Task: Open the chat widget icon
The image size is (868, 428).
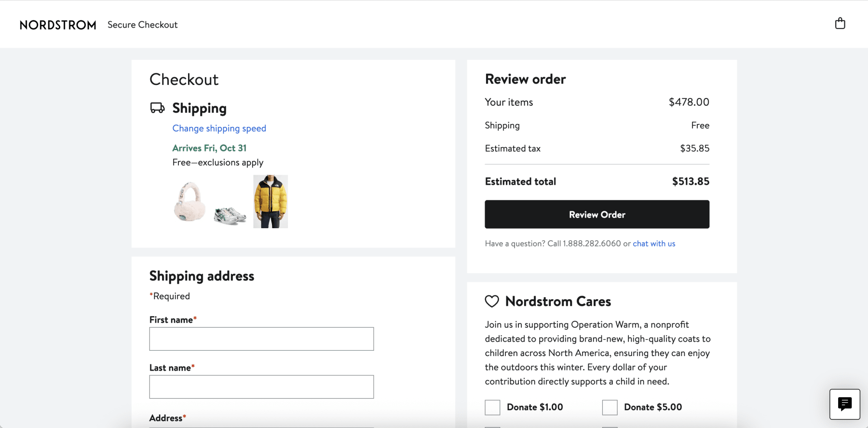Action: (x=844, y=404)
